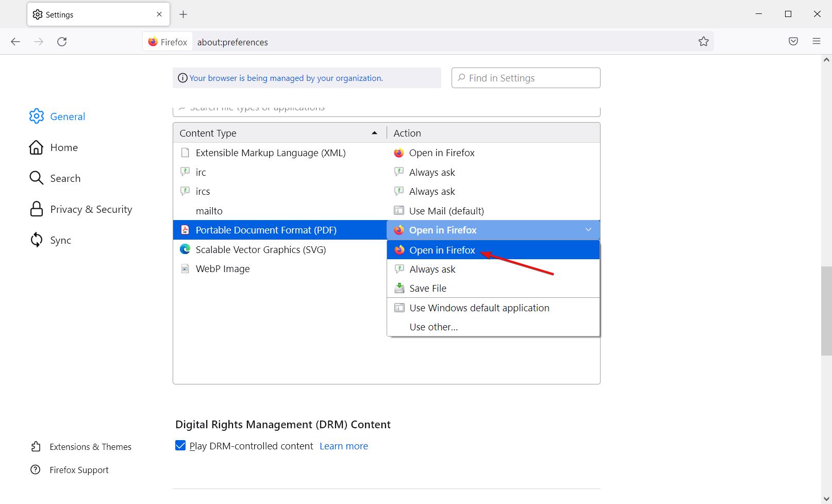Click the Extensions & Themes puzzle icon
The height and width of the screenshot is (504, 832).
click(36, 447)
